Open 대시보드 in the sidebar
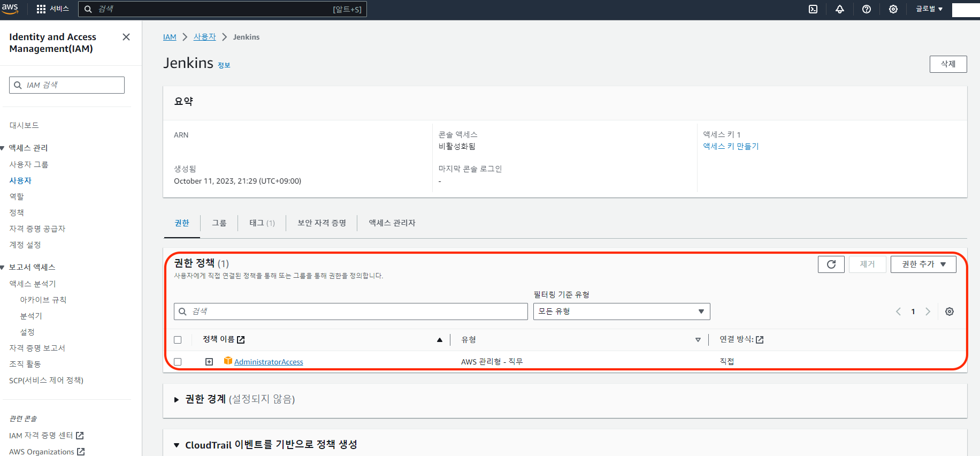980x456 pixels. pyautogui.click(x=24, y=125)
